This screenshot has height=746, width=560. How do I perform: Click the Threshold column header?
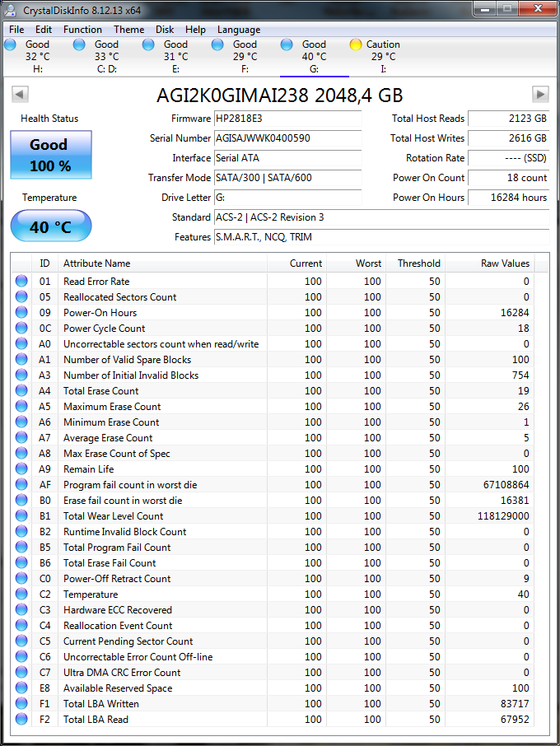pos(415,263)
